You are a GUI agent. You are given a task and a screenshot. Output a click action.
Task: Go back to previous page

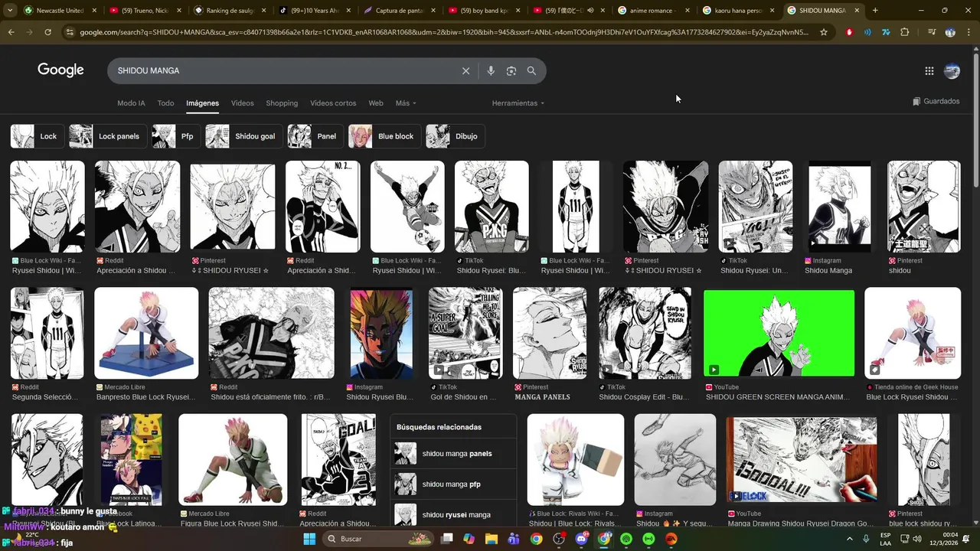click(11, 32)
